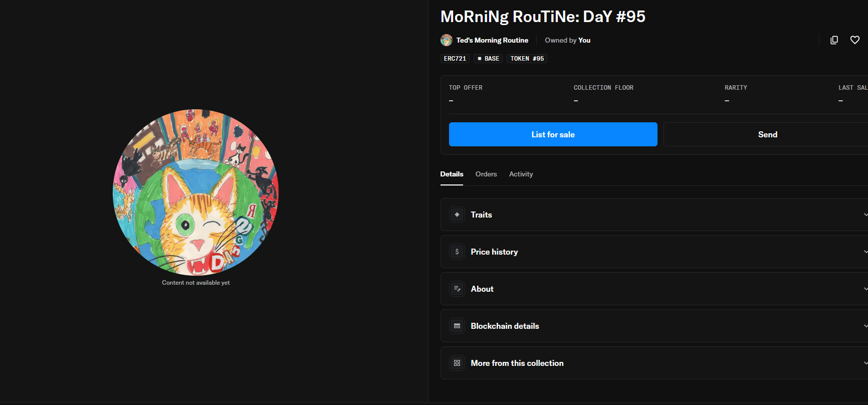Click Ted's Morning Routine collection avatar
The width and height of the screenshot is (868, 405).
[x=446, y=40]
